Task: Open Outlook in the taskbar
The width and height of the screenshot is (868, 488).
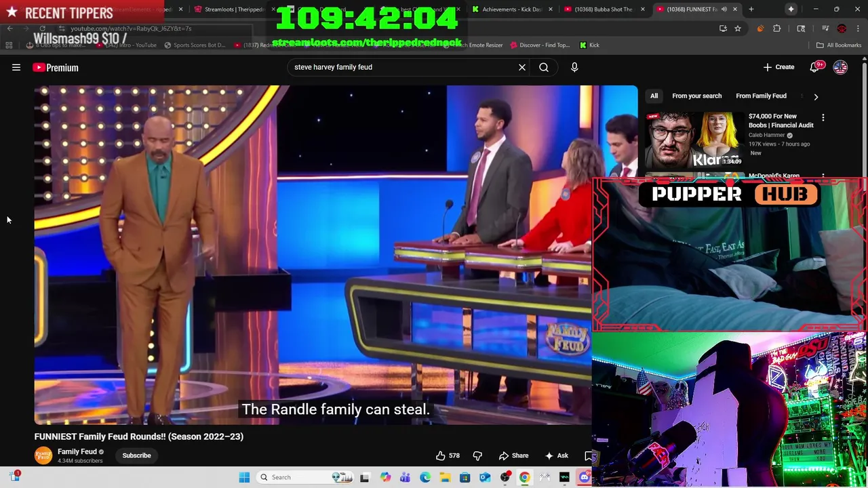Action: (485, 477)
